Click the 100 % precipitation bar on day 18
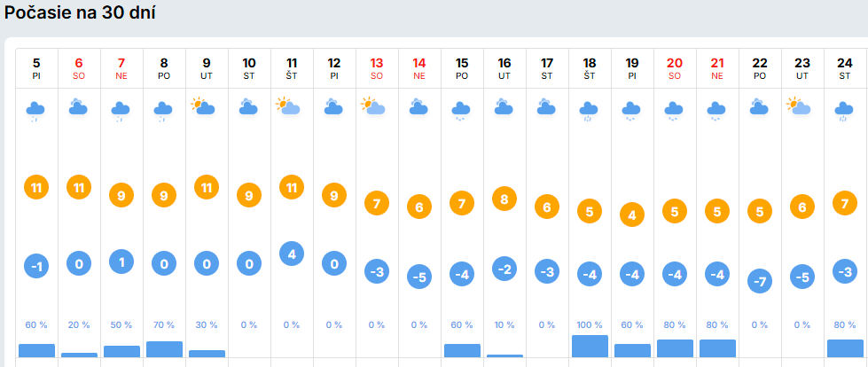868x367 pixels. tap(590, 346)
